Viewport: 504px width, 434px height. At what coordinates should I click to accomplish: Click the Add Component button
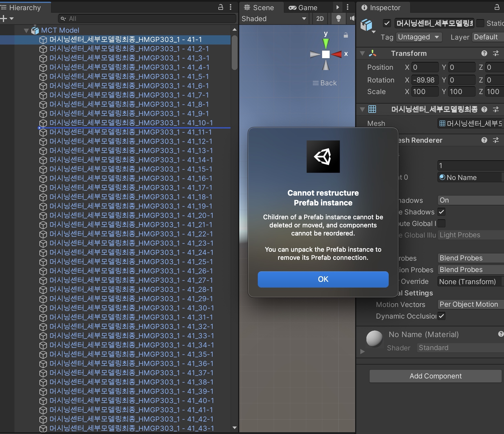click(x=435, y=376)
